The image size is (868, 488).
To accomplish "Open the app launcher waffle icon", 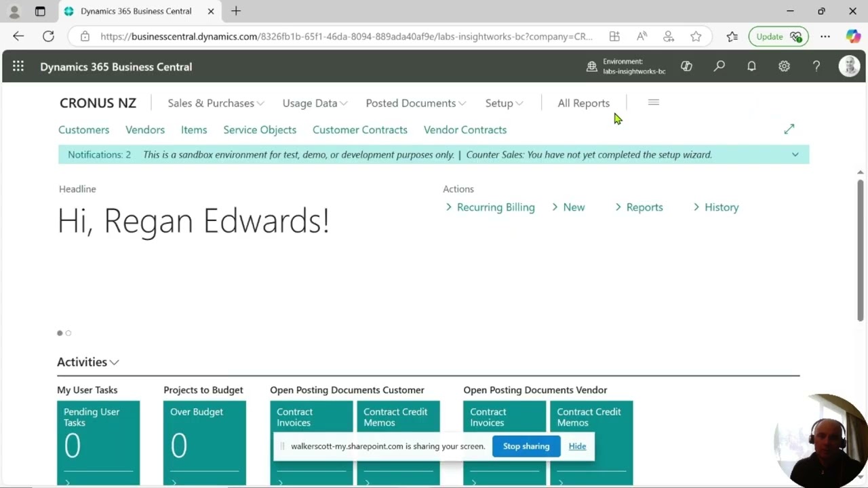I will tap(18, 66).
